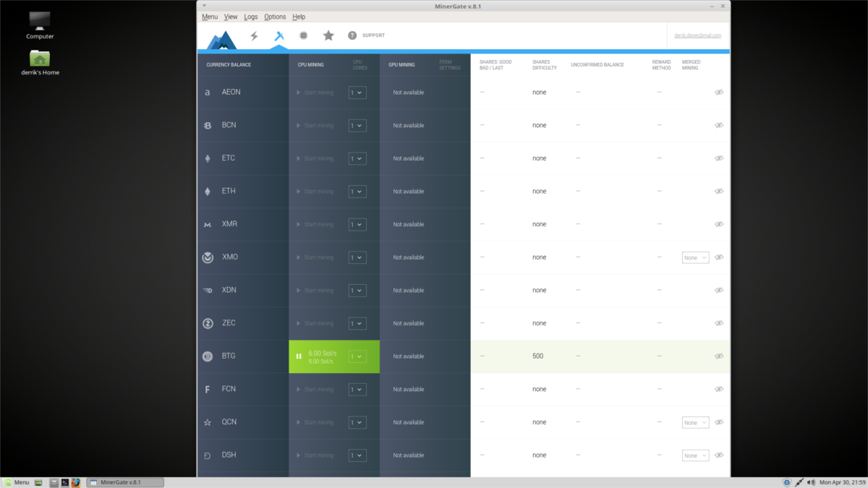Click the XDN currency icon
The height and width of the screenshot is (488, 868).
(x=208, y=291)
